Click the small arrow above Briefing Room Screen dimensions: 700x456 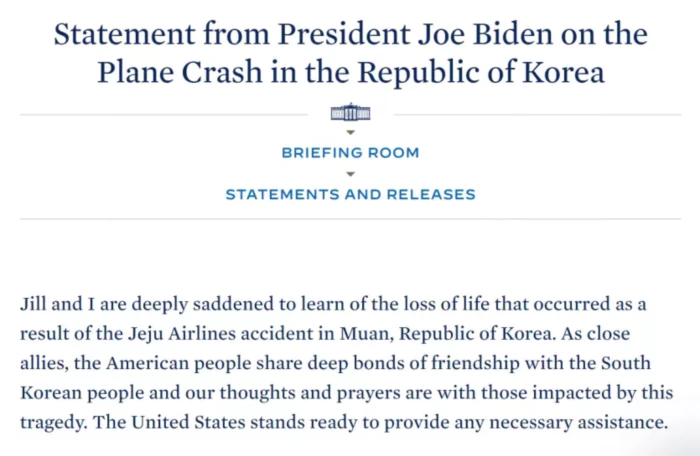(350, 132)
